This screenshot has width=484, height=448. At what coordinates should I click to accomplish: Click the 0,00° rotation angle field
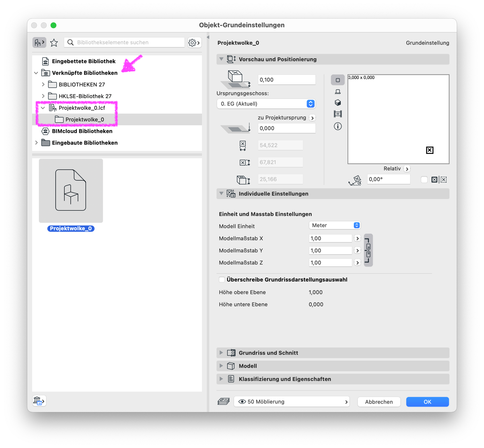pyautogui.click(x=389, y=179)
